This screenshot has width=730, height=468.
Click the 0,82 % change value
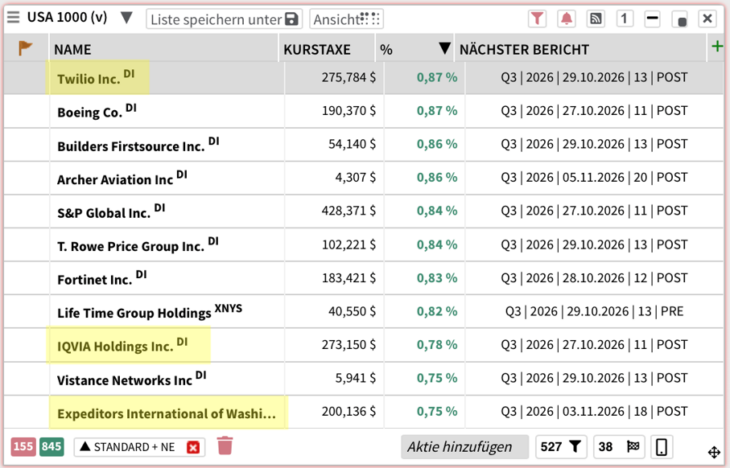coord(437,311)
